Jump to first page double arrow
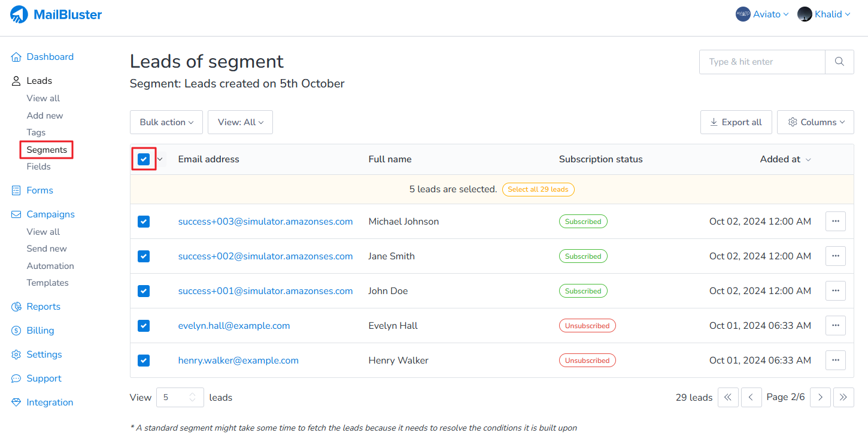Screen dimensions: 868x442 728,398
